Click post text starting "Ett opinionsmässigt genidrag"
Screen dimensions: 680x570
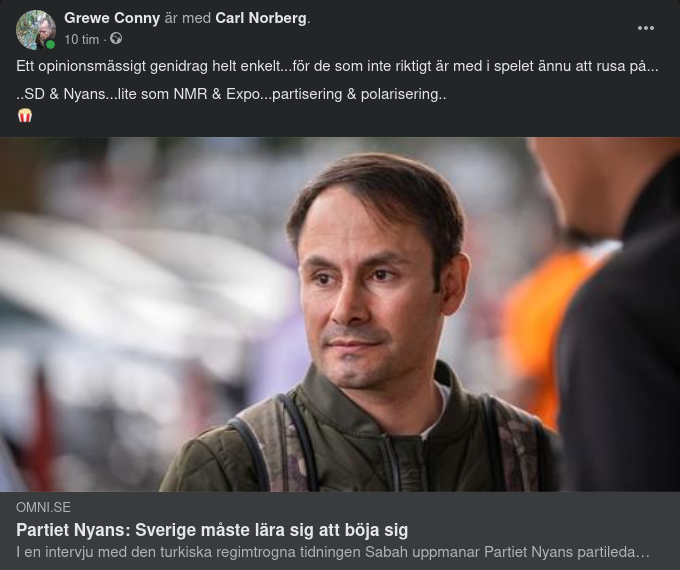pyautogui.click(x=337, y=66)
